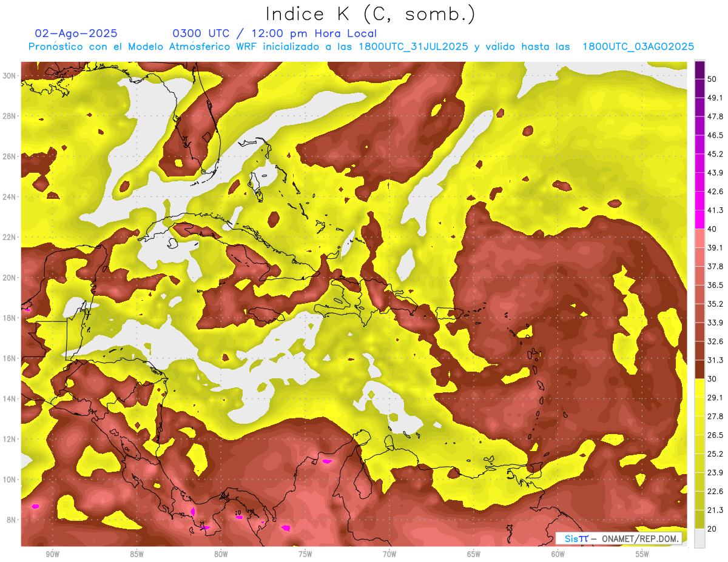
Task: Click the colorbar label '26.5'
Action: pyautogui.click(x=715, y=435)
